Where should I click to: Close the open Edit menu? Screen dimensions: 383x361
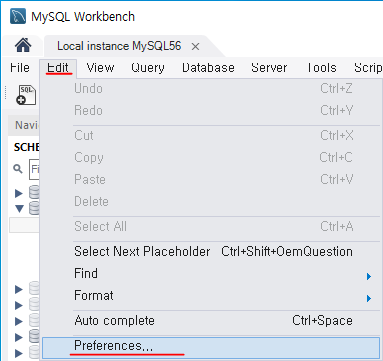click(58, 68)
